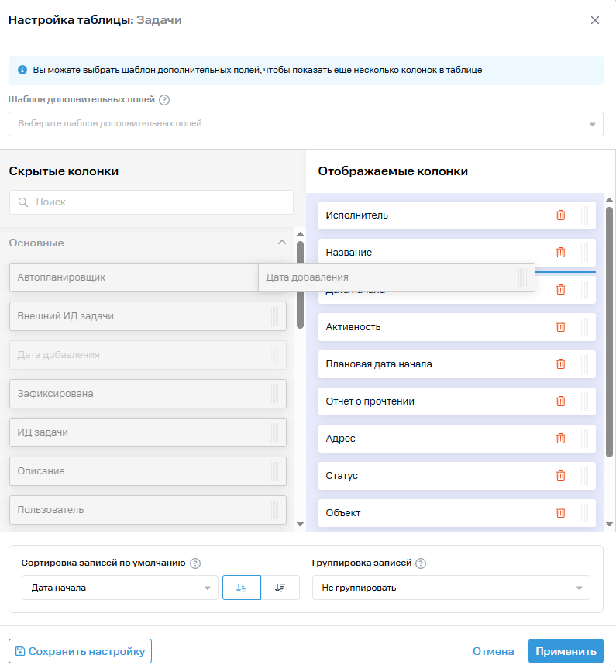Click drag handle of Объект column
This screenshot has width=616, height=672.
583,513
